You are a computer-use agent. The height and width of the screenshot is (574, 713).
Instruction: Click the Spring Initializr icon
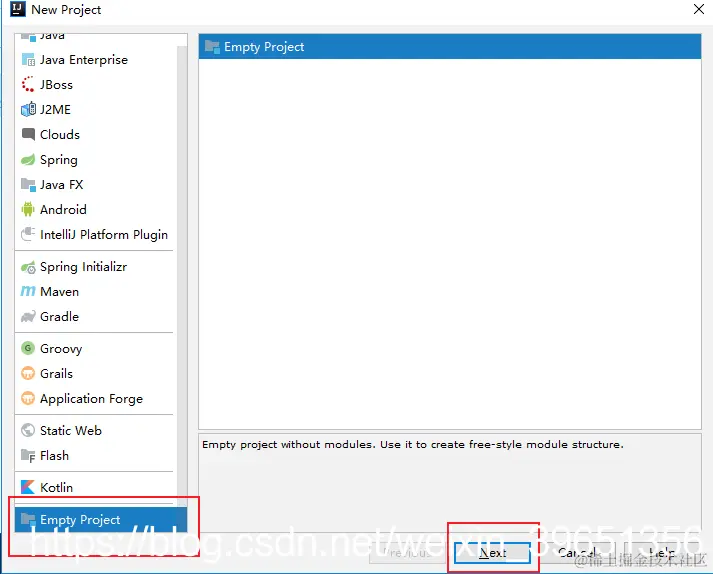(28, 267)
